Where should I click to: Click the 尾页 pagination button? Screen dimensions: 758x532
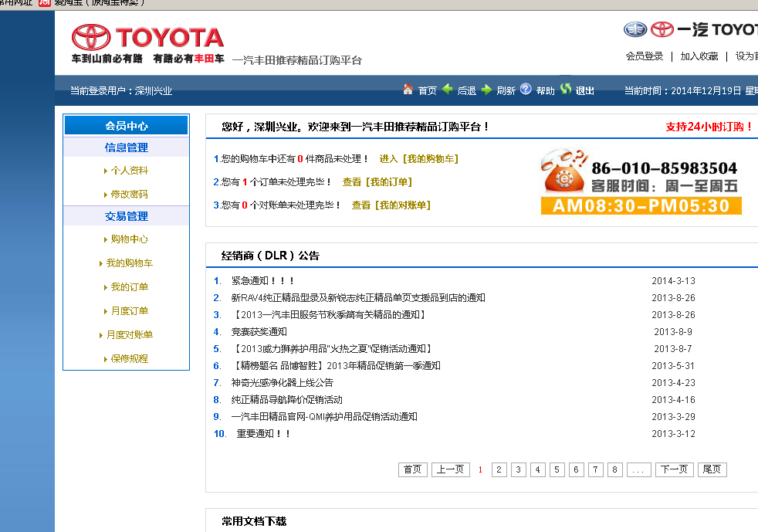pos(712,469)
